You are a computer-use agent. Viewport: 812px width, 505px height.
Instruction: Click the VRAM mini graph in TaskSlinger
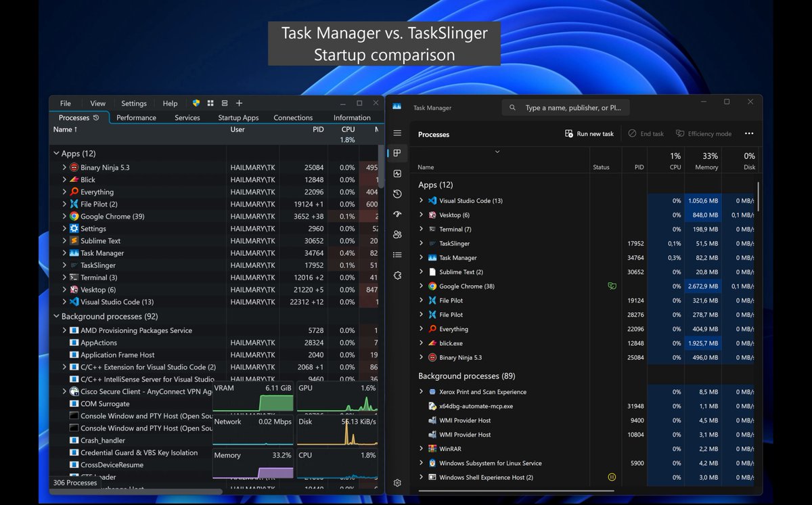pos(253,396)
